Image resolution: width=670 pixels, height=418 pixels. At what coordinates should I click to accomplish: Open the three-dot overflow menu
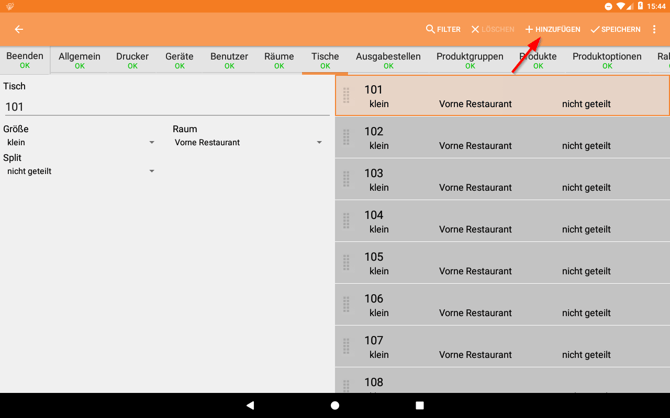coord(655,30)
